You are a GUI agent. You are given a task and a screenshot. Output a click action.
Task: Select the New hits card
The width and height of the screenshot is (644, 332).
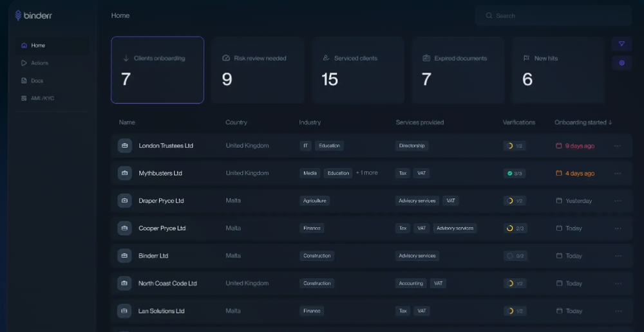click(558, 69)
